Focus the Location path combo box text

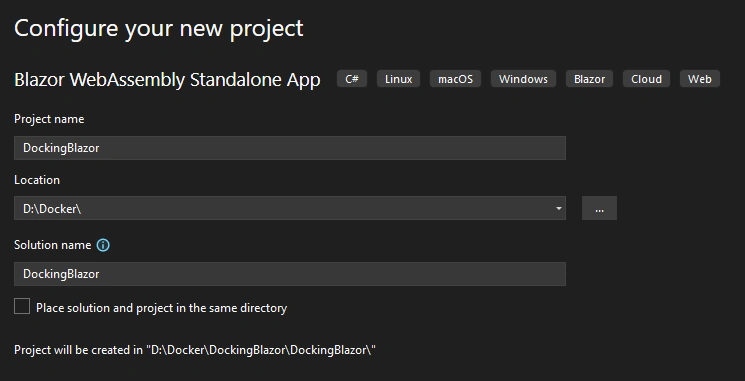tap(283, 208)
